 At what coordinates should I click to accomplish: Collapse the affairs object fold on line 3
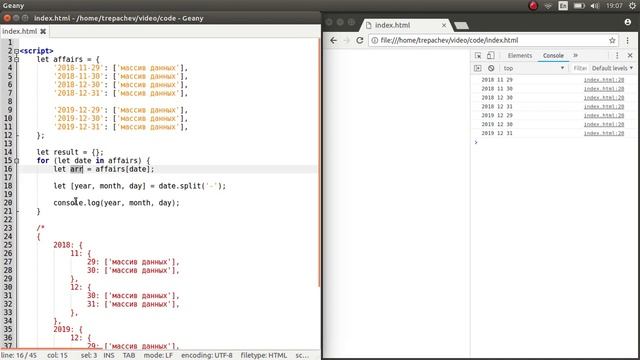16,60
